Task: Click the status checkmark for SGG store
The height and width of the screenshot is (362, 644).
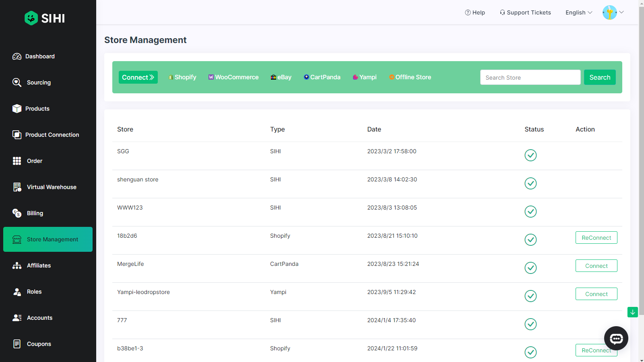Action: point(530,155)
